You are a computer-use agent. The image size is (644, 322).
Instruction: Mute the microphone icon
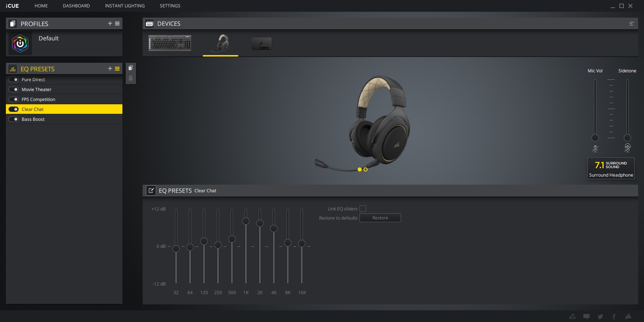595,149
